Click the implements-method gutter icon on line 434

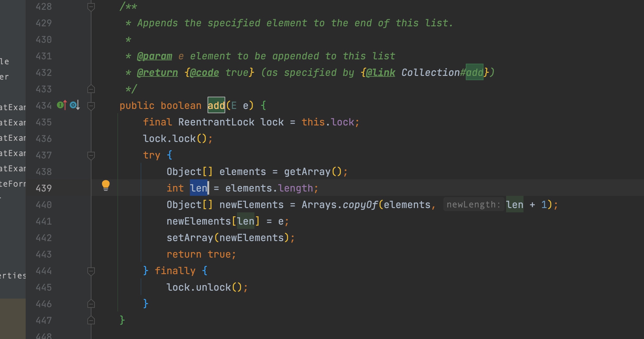[62, 105]
